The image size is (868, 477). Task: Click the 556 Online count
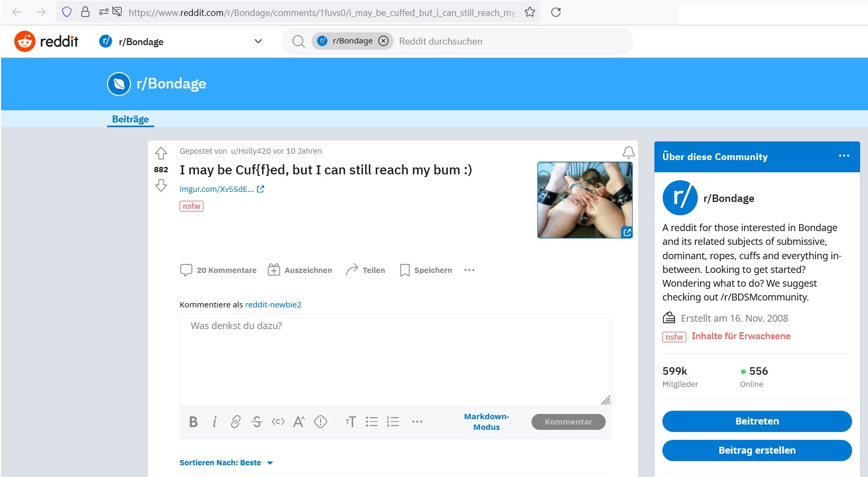coord(754,377)
